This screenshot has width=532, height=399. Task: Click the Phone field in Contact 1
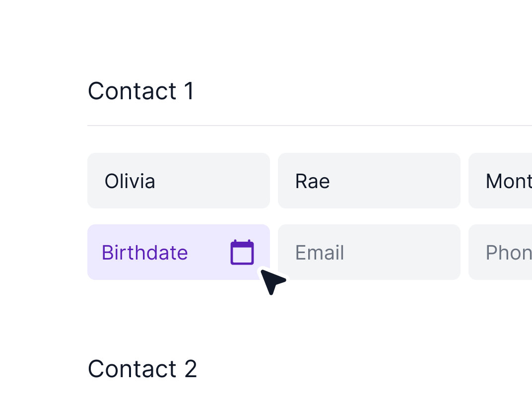[x=506, y=252]
